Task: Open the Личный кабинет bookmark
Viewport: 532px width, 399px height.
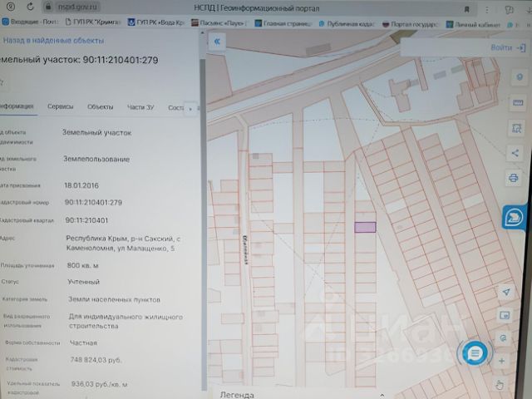Action: pos(474,24)
